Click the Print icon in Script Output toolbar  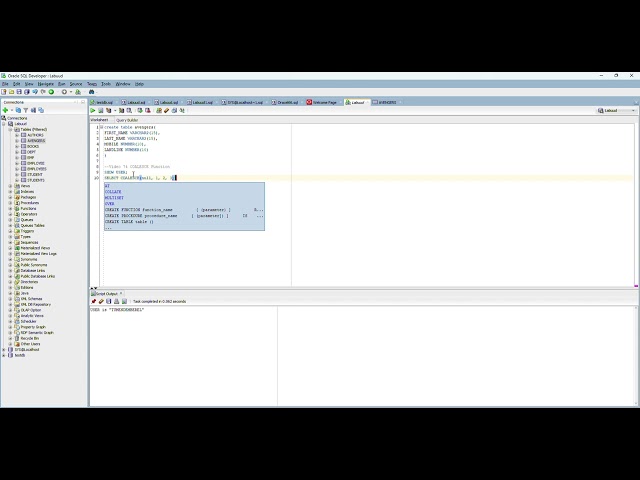116,301
